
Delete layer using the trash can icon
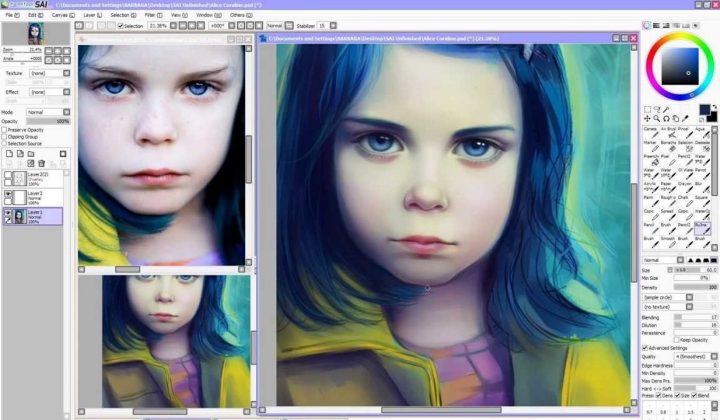tap(41, 163)
